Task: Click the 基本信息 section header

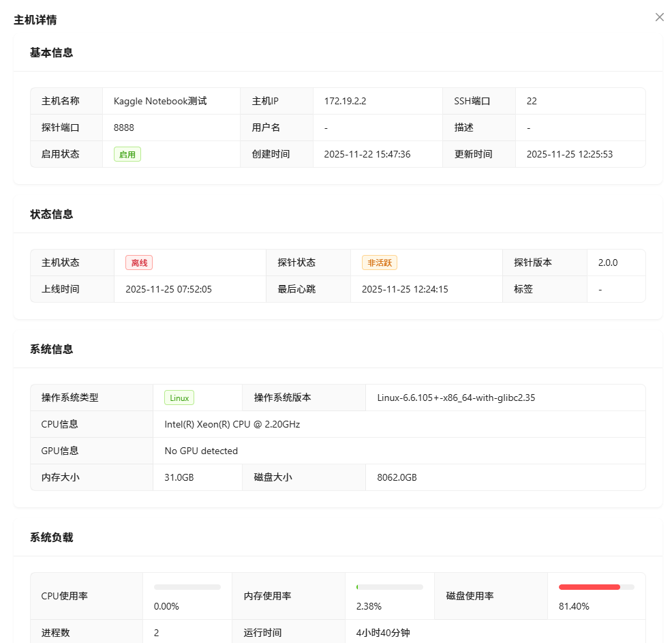Action: [x=52, y=53]
